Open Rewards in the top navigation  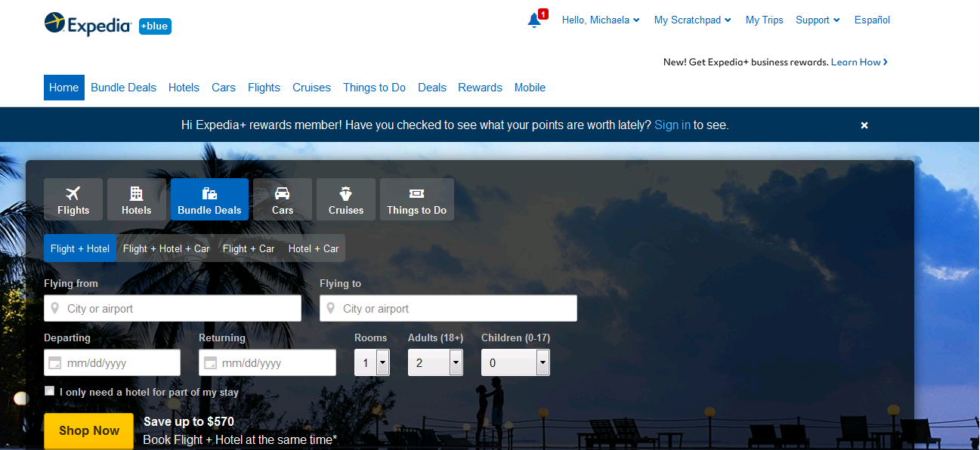point(480,88)
